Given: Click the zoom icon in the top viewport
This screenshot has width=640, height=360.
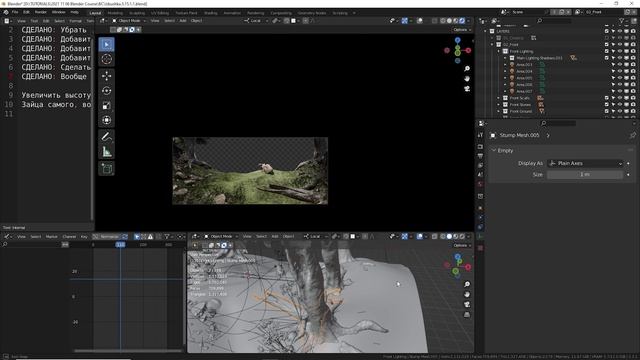Looking at the screenshot, I should tap(467, 69).
